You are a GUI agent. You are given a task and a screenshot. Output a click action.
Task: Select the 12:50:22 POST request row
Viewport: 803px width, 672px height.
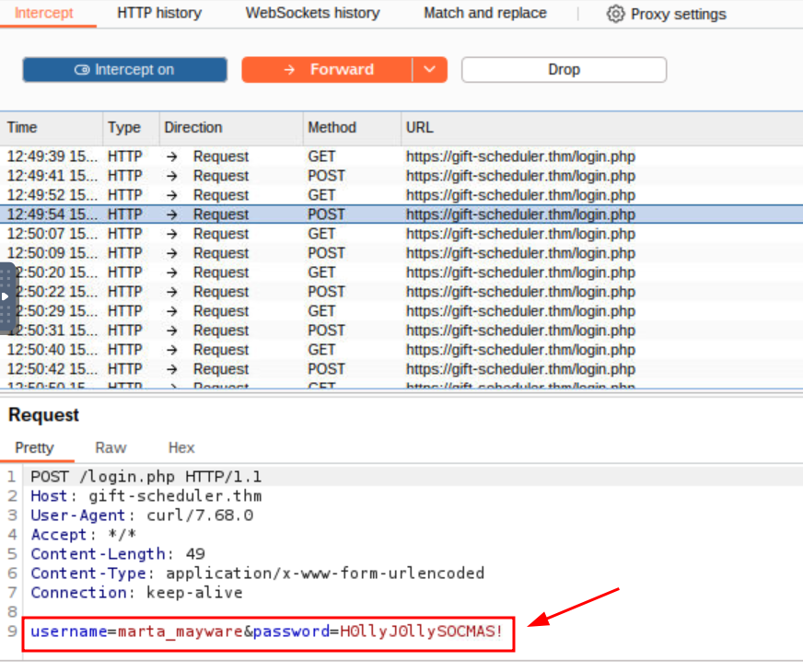401,292
